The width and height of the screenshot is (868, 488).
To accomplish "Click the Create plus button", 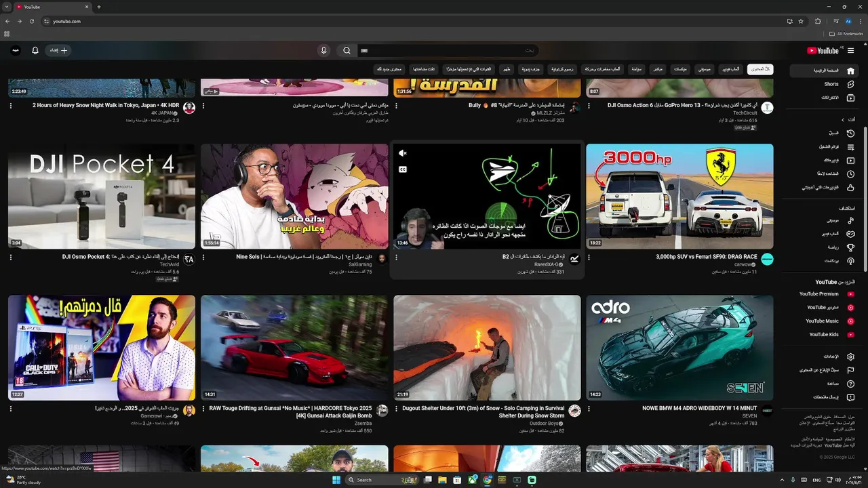I will 59,50.
